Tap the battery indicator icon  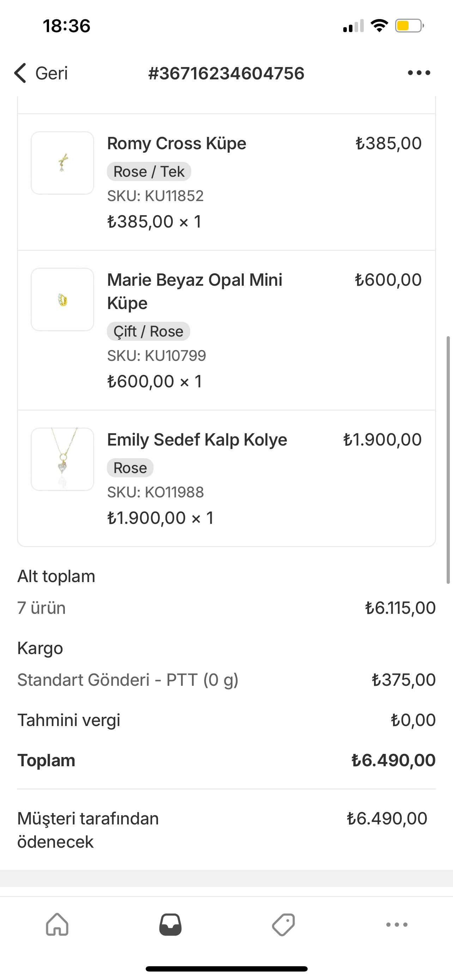tap(409, 26)
